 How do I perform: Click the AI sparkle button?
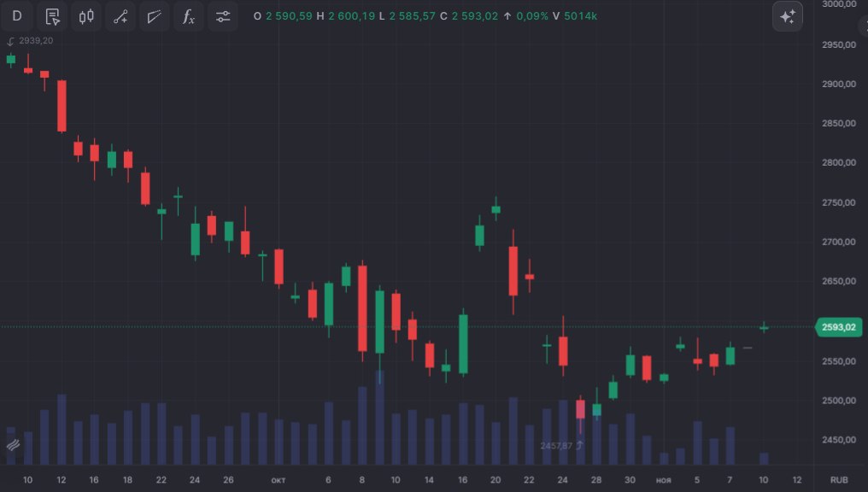[787, 16]
